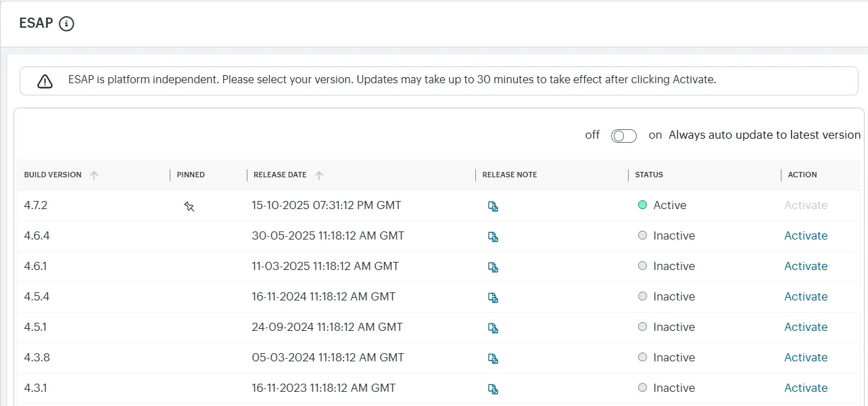
Task: Sort by Release Date arrow
Action: [319, 175]
